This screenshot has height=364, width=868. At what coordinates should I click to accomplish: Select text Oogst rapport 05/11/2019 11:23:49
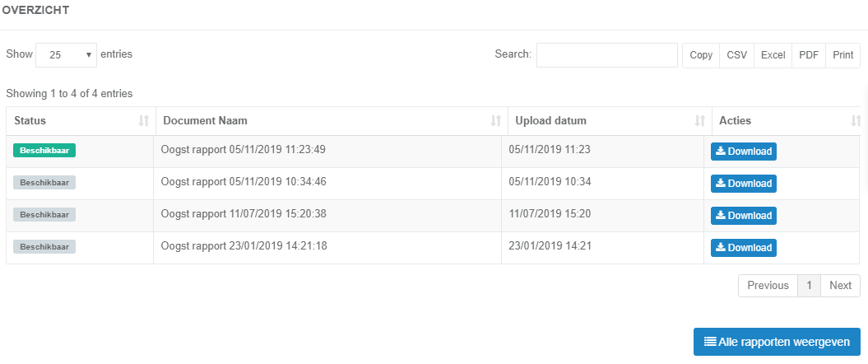tap(243, 150)
